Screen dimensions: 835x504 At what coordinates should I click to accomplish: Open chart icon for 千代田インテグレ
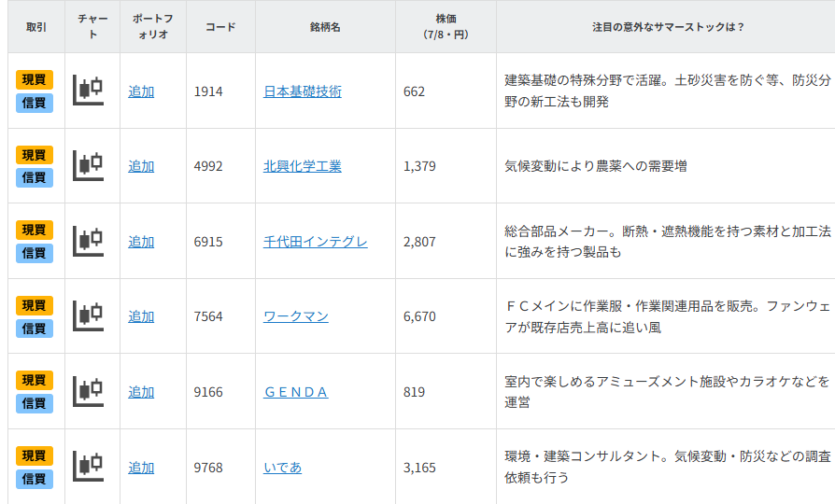coord(89,241)
